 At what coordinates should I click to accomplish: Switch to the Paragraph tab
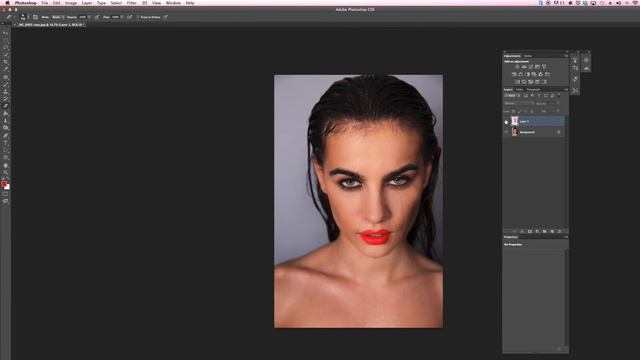coord(533,89)
